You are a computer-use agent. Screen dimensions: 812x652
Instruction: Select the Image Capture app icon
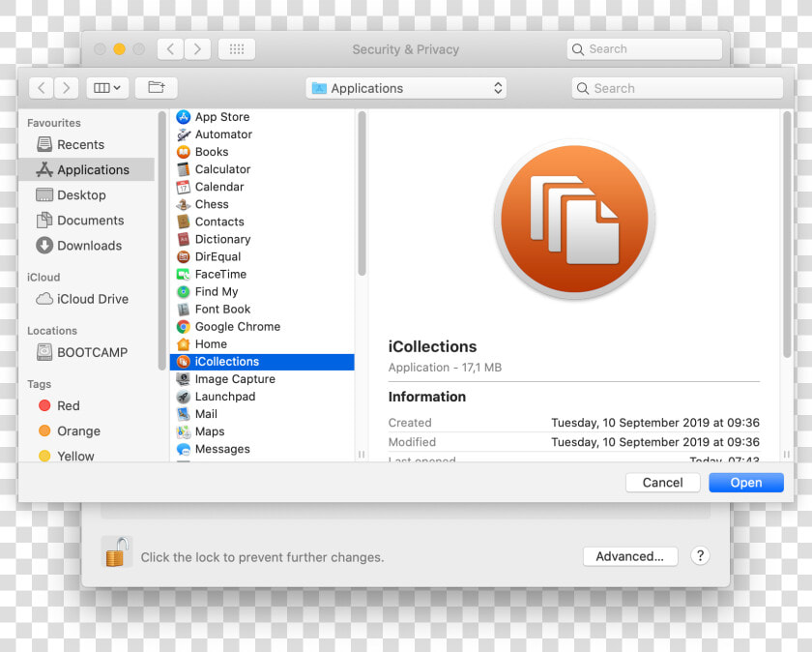(184, 379)
